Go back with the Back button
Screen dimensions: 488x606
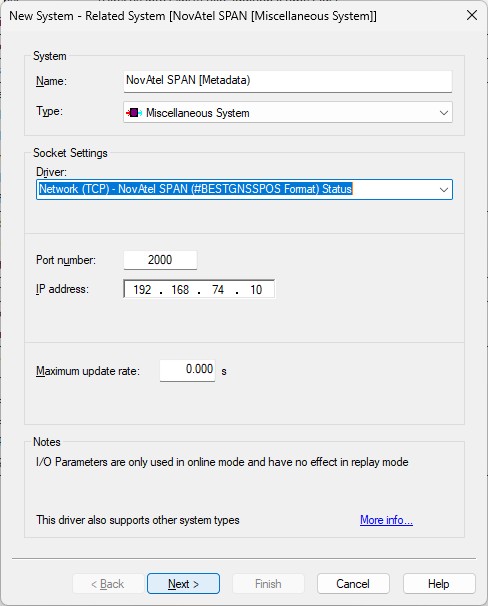pos(107,584)
